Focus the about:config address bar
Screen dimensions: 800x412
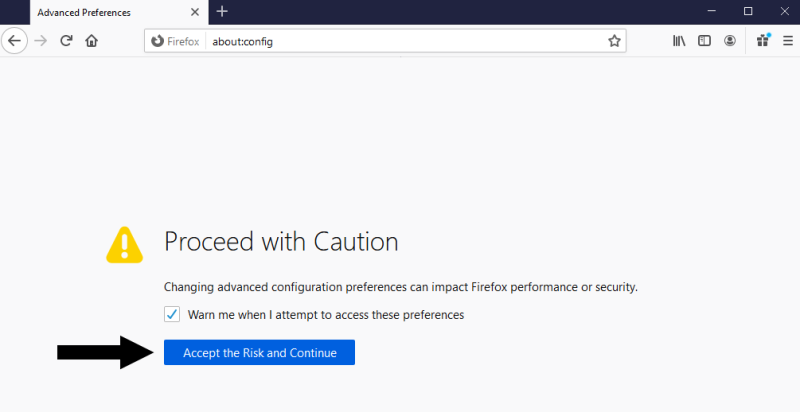405,41
